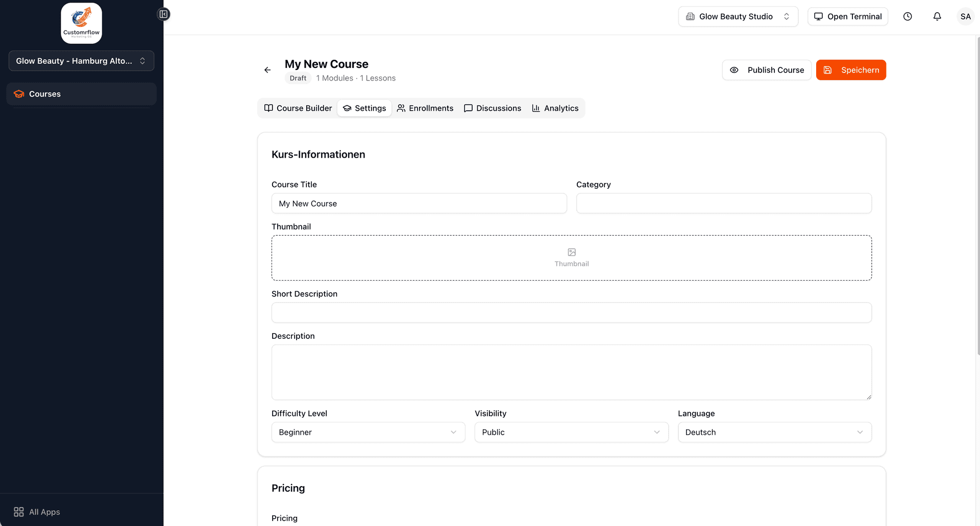This screenshot has height=526, width=980.
Task: Open the history clock icon
Action: coord(908,16)
